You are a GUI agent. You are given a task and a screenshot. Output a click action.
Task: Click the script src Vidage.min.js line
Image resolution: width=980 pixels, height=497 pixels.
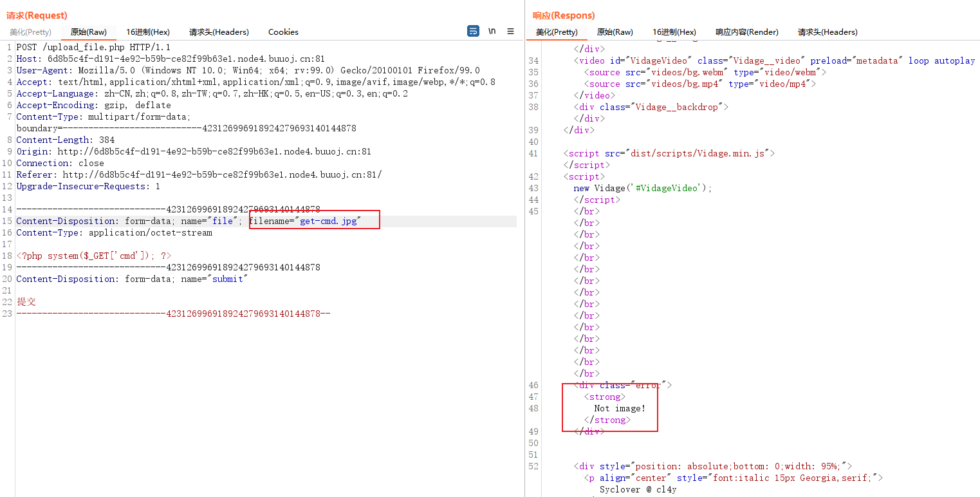669,153
